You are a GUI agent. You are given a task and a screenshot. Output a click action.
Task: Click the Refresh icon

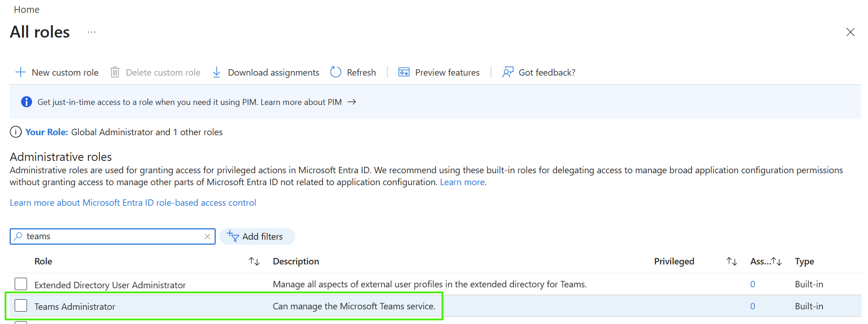[336, 72]
